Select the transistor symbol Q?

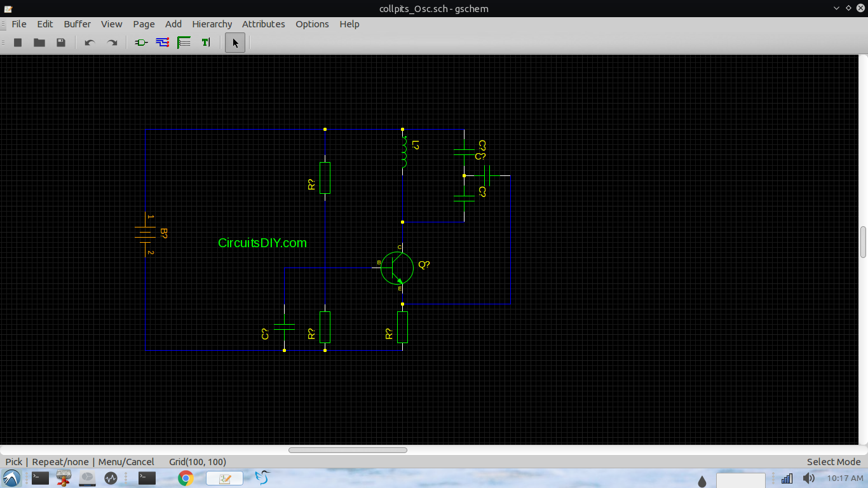click(x=397, y=268)
